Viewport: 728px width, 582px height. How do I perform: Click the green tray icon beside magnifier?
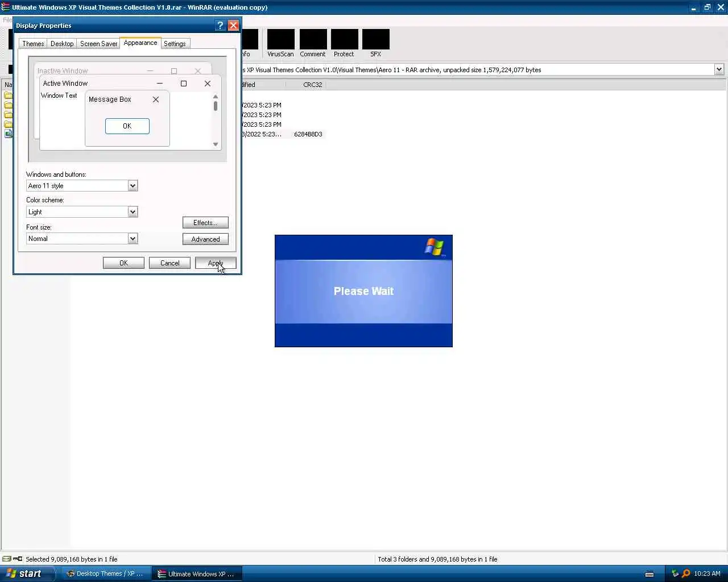675,573
